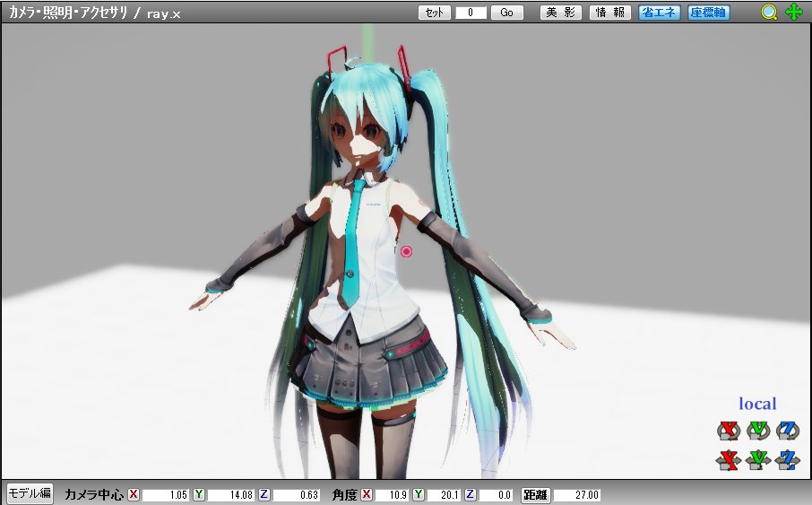
Task: Click the angle Z label box
Action: (x=471, y=494)
